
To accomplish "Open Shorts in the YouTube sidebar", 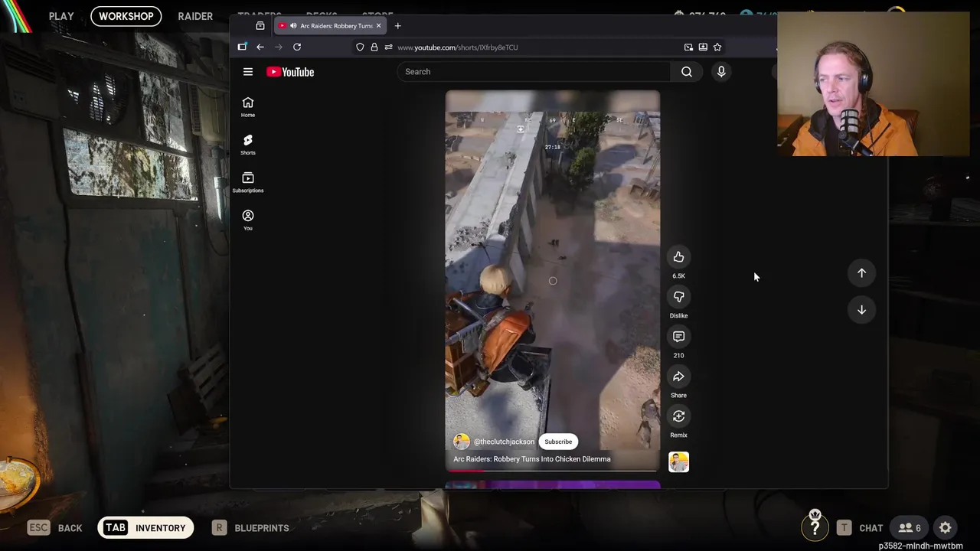I will pos(248,145).
